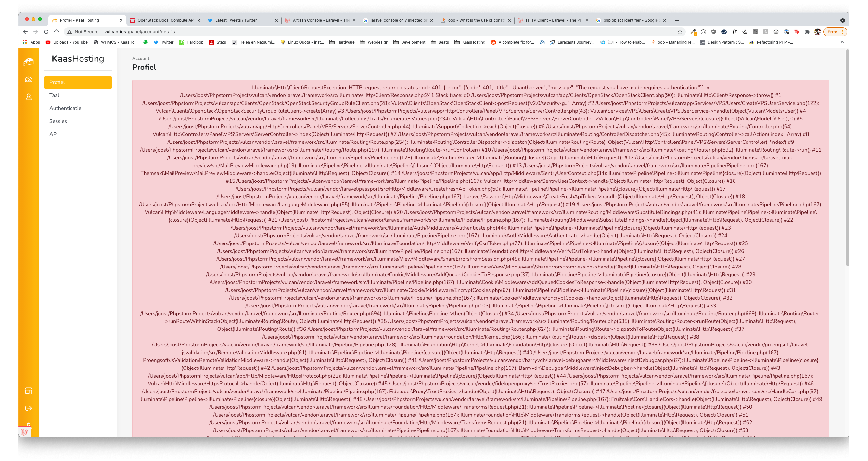Expand hidden bookmarks with double chevron
The image size is (868, 461).
click(x=842, y=42)
